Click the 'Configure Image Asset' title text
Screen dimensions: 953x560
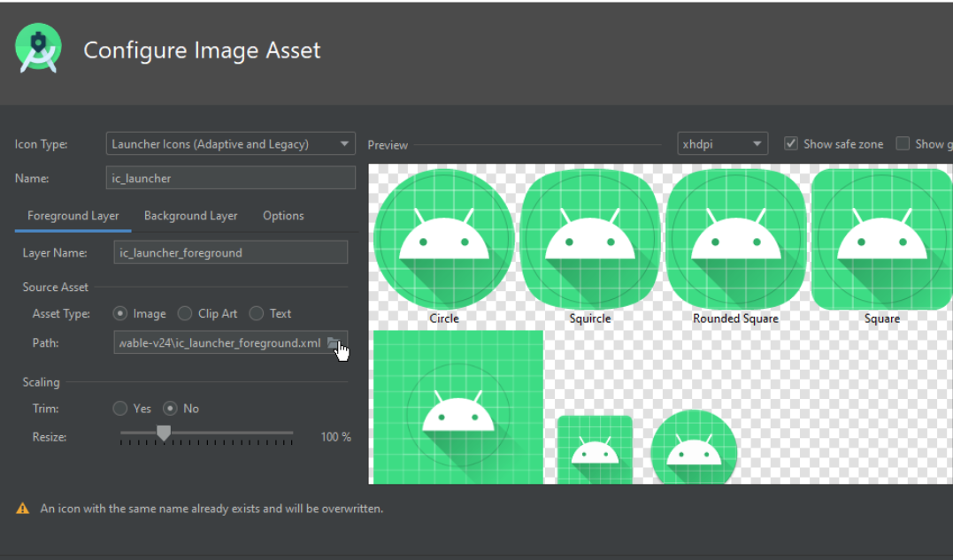point(202,50)
